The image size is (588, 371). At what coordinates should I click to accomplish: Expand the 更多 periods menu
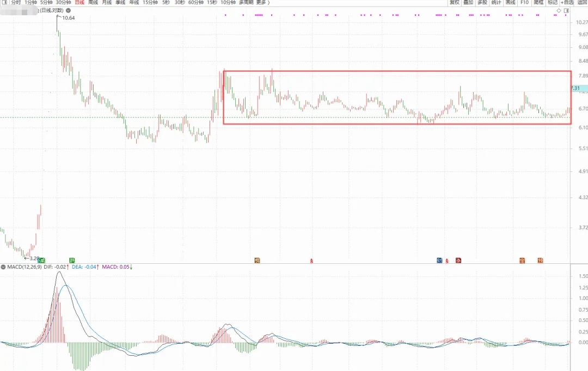(x=262, y=2)
